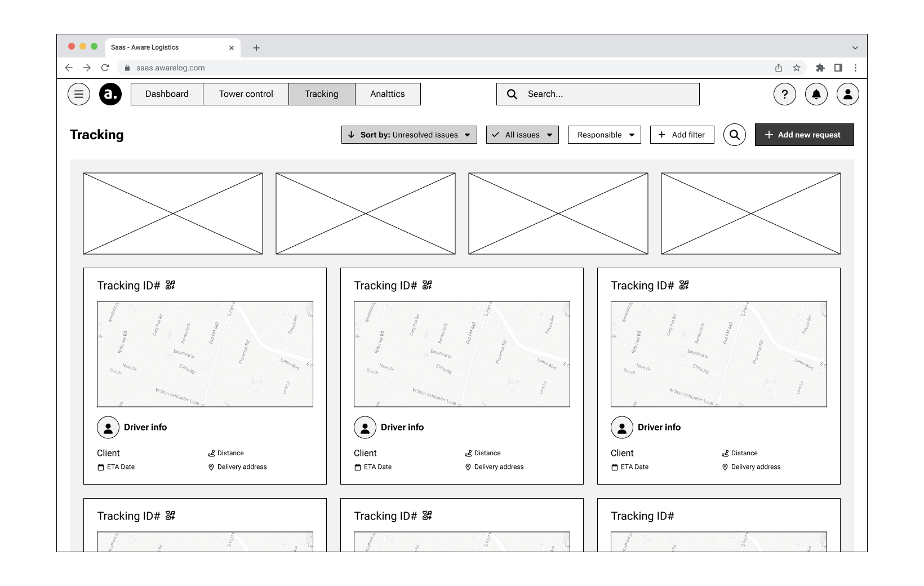Click QR code icon on first row's right card
The width and height of the screenshot is (924, 586).
point(684,285)
